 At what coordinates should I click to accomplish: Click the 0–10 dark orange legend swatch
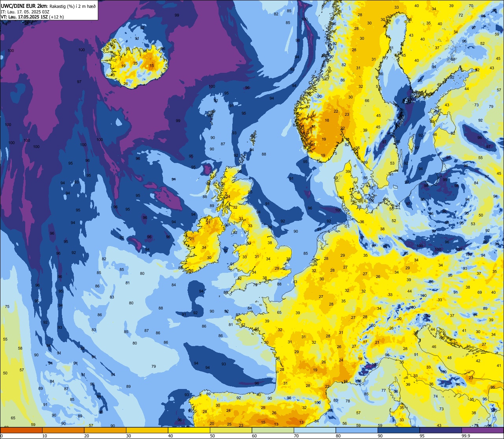click(21, 430)
